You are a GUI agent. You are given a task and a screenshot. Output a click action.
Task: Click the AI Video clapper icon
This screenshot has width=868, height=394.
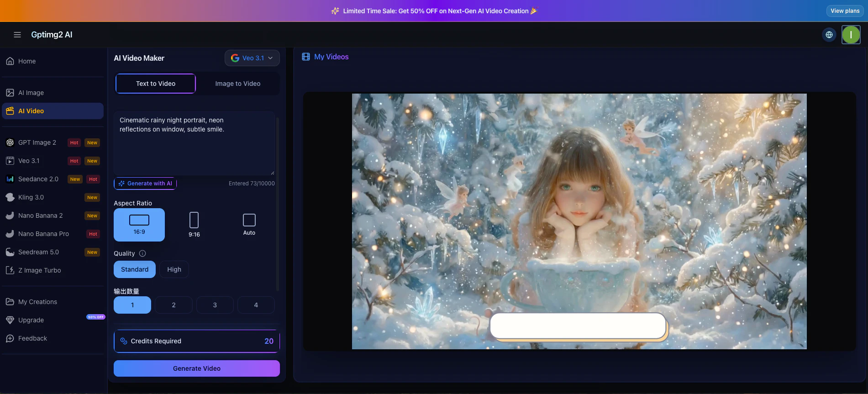(x=10, y=111)
